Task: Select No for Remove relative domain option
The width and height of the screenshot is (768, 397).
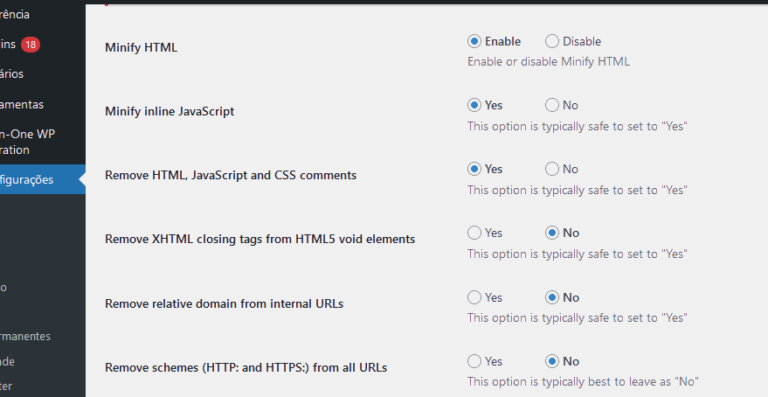Action: 552,297
